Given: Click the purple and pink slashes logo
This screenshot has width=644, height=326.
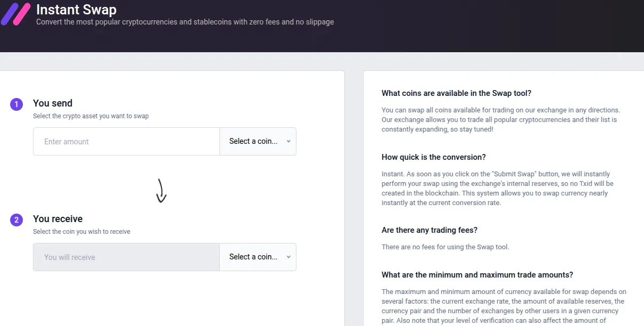Looking at the screenshot, I should (15, 14).
